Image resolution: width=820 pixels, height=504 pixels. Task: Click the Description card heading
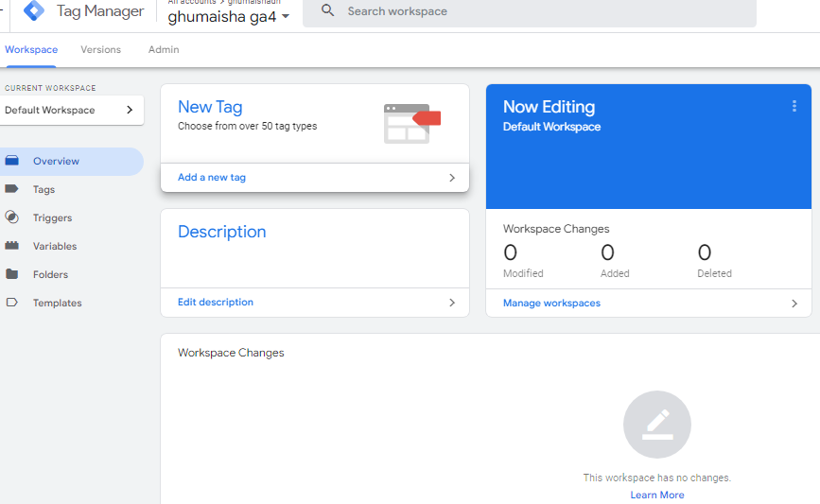[221, 232]
